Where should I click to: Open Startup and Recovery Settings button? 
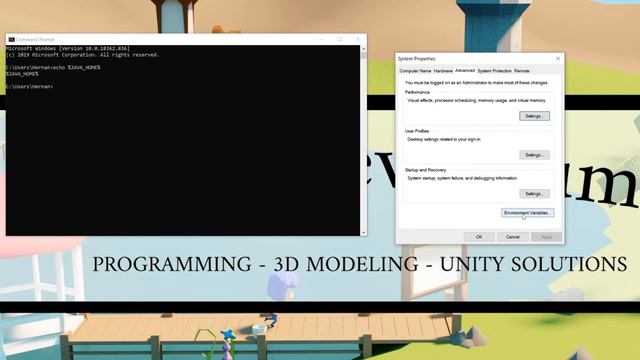coord(534,193)
